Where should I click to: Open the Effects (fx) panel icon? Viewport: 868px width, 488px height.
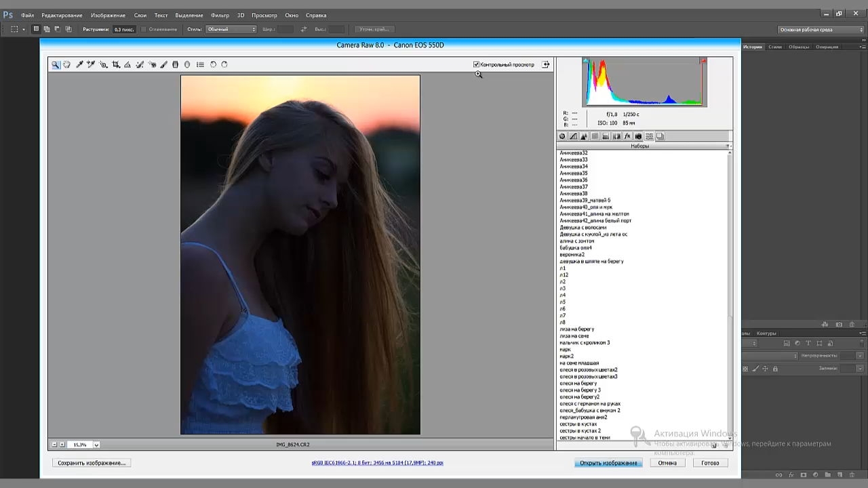[627, 136]
